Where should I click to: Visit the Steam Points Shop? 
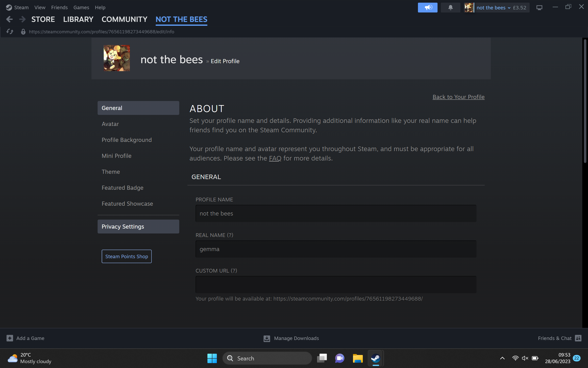pyautogui.click(x=127, y=256)
